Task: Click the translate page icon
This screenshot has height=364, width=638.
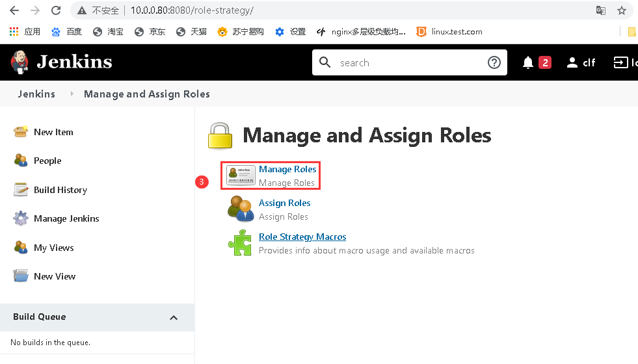Action: click(x=600, y=10)
